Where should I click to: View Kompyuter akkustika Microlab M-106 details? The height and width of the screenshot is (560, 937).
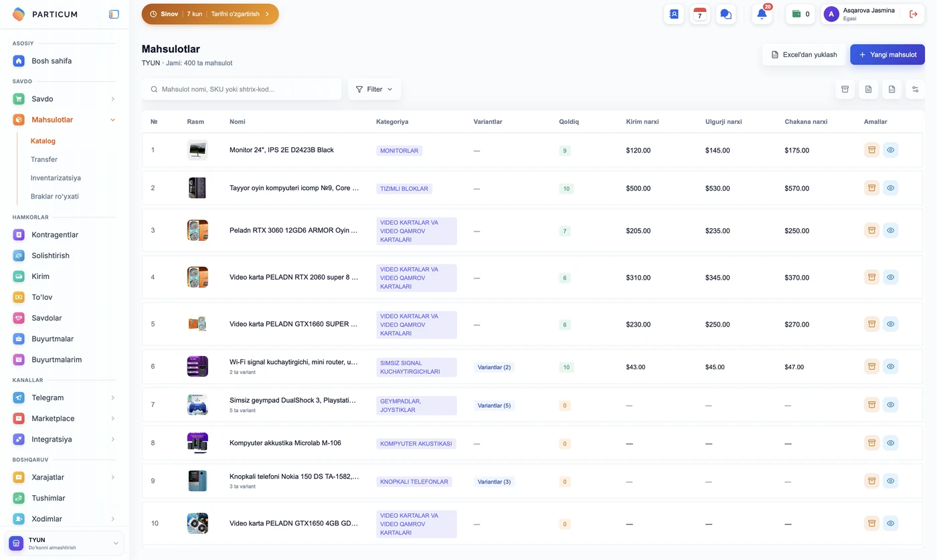[x=890, y=442]
